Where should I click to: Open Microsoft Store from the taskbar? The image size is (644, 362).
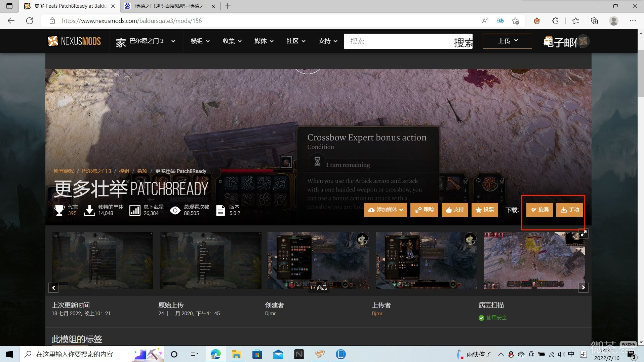[x=257, y=354]
